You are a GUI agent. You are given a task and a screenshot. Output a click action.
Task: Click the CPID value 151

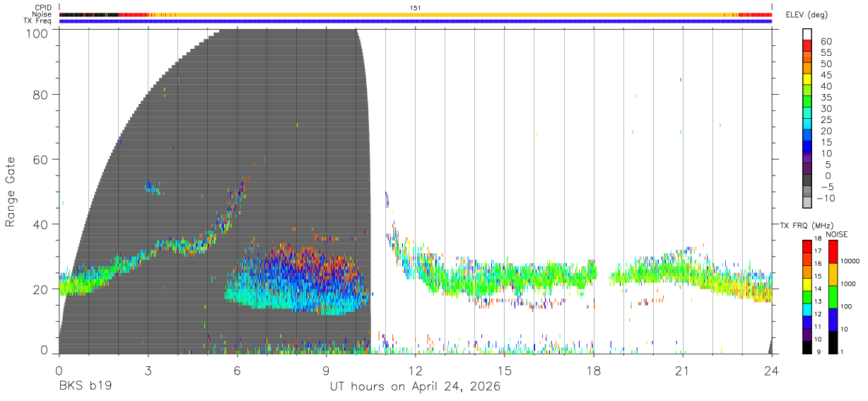click(416, 8)
